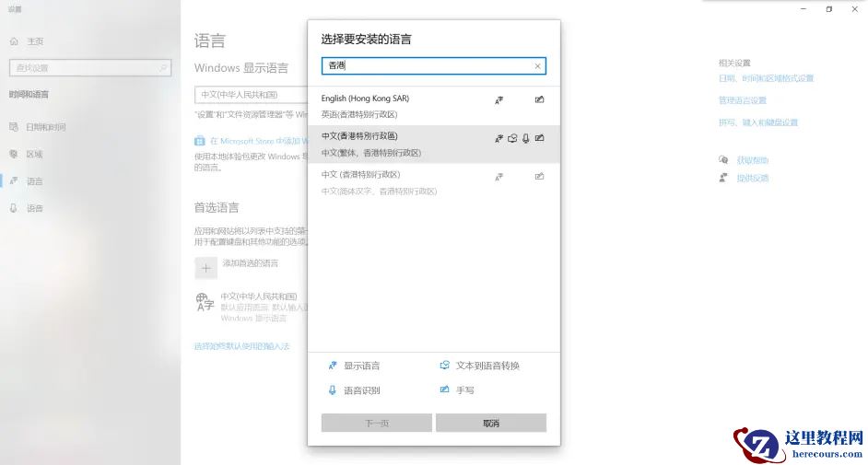Viewport: 868px width, 465px height.
Task: Clear the language search box with X
Action: (537, 66)
